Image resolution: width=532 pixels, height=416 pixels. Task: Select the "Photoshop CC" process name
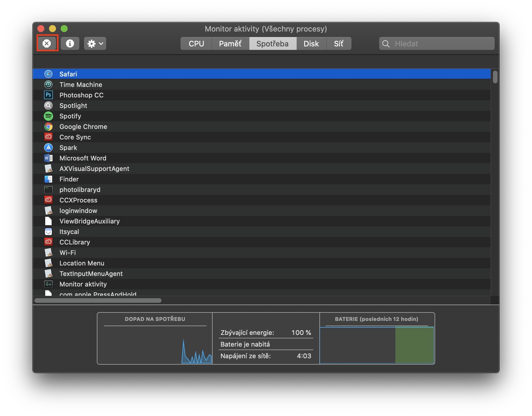pyautogui.click(x=81, y=95)
